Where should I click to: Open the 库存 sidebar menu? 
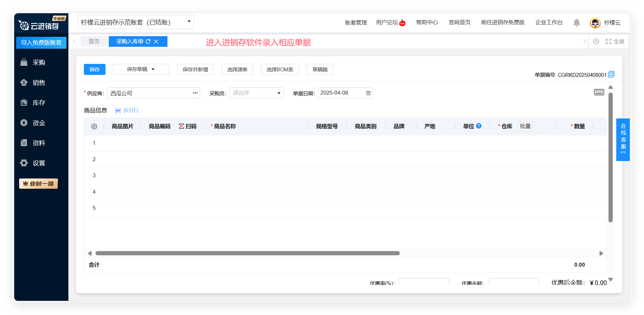(x=39, y=103)
